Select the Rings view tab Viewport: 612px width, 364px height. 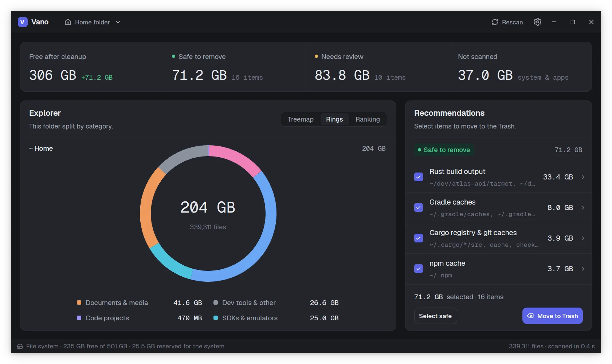pos(334,119)
